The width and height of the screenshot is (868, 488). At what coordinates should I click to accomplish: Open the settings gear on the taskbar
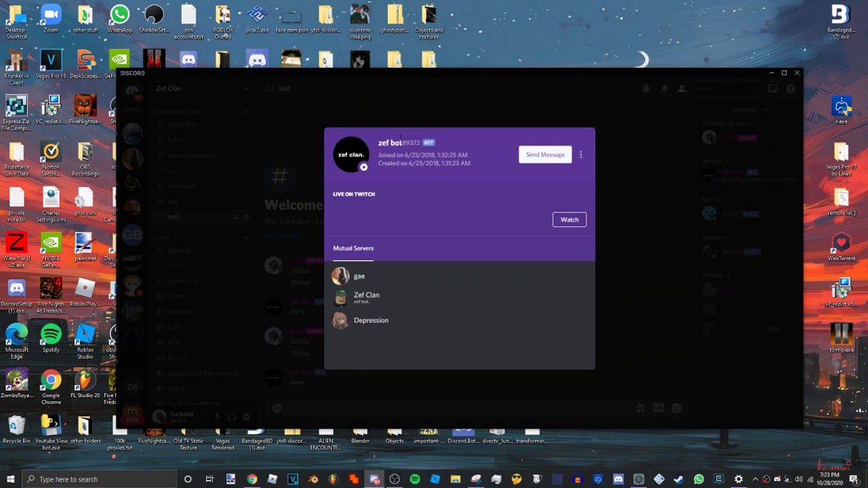coord(738,479)
